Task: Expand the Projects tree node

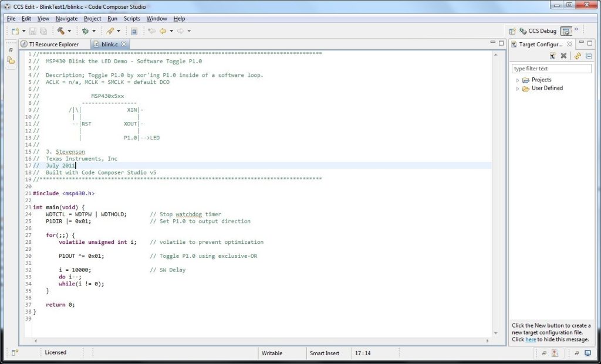Action: (x=518, y=80)
